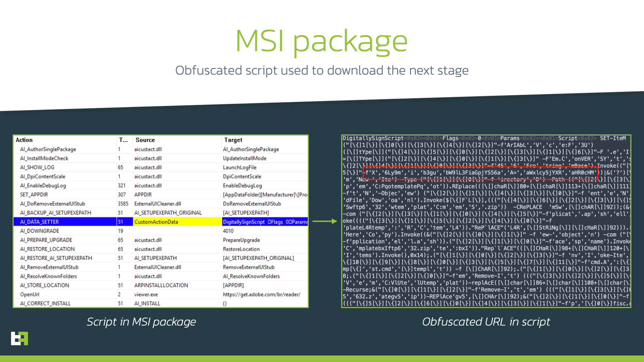This screenshot has height=362, width=644.
Task: Click the Action column header
Action: (x=24, y=140)
